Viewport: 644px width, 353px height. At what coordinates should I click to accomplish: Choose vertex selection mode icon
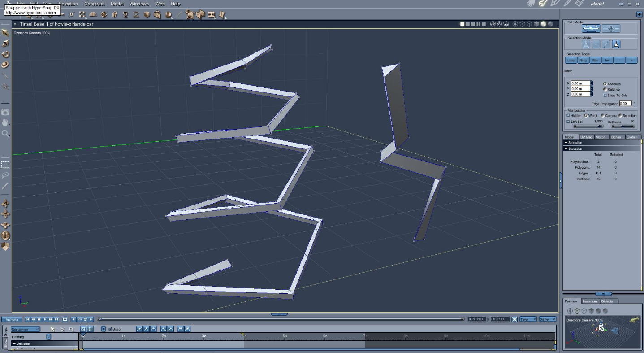596,44
